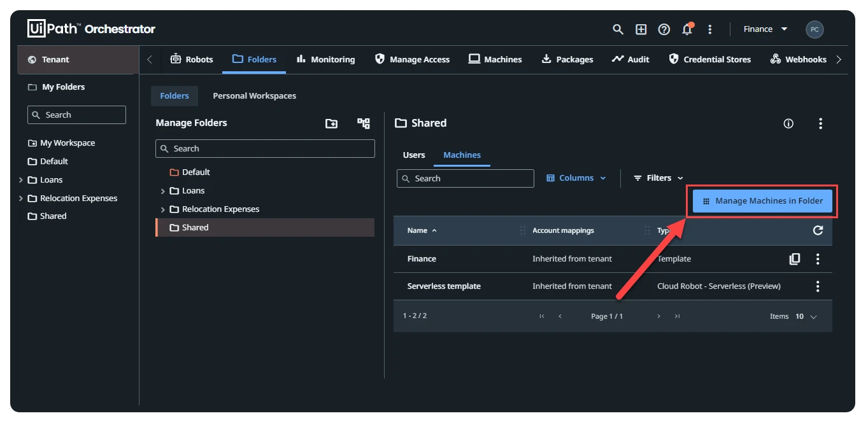Focus the sidebar Search field
The height and width of the screenshot is (425, 868).
point(76,115)
